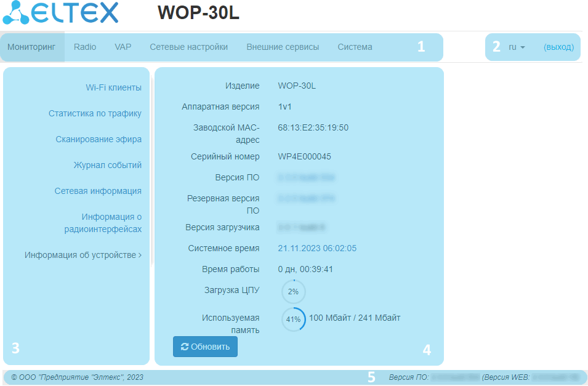The image size is (588, 386).
Task: Open Wi-Fi клиенты section
Action: tap(114, 87)
